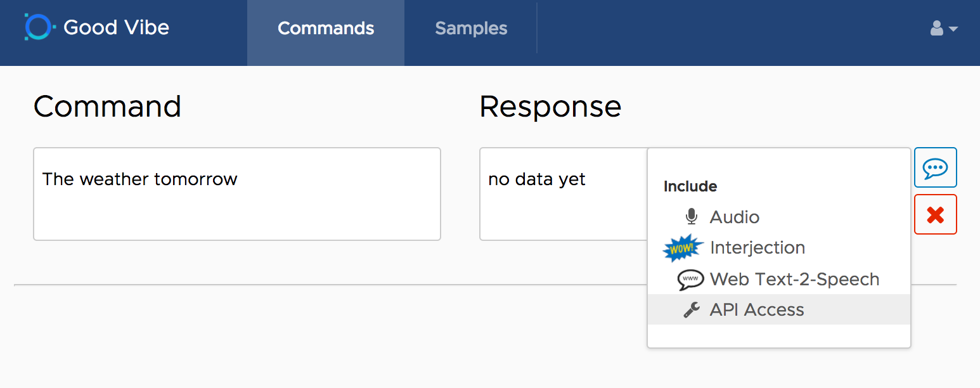The image size is (980, 388).
Task: Click the www speech bubble icon
Action: point(690,279)
